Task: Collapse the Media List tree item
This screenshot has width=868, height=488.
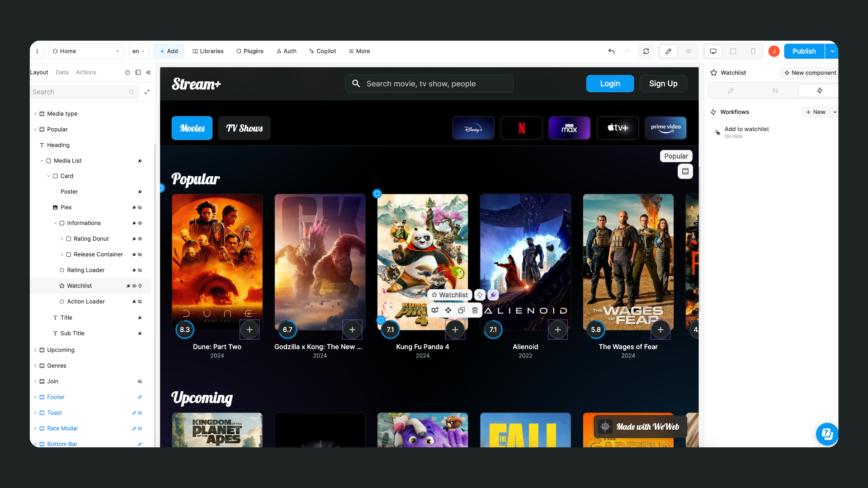Action: [42, 160]
